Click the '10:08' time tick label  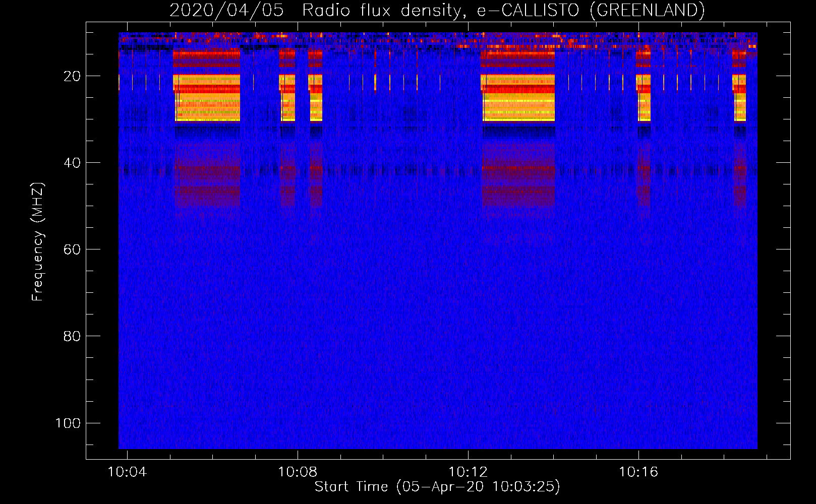(x=298, y=472)
